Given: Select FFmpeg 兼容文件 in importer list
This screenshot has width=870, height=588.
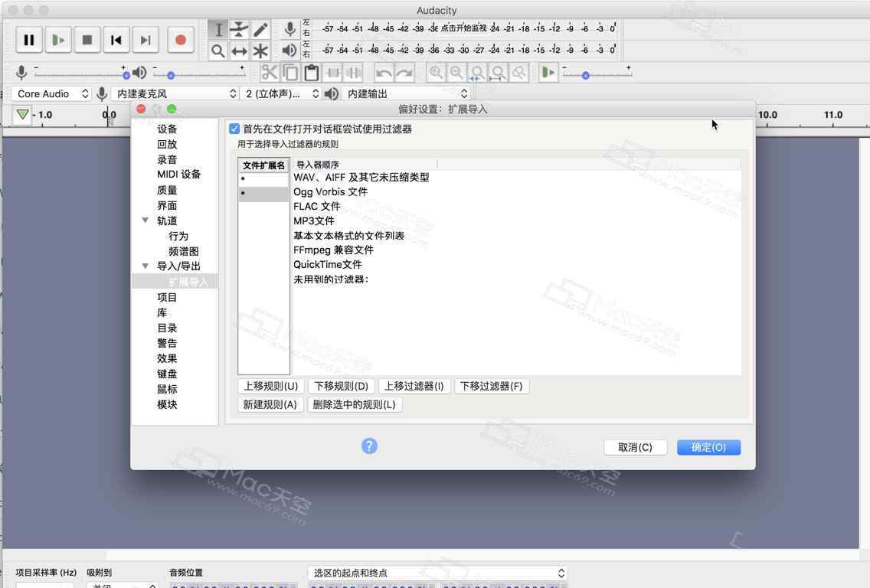Looking at the screenshot, I should click(x=333, y=250).
